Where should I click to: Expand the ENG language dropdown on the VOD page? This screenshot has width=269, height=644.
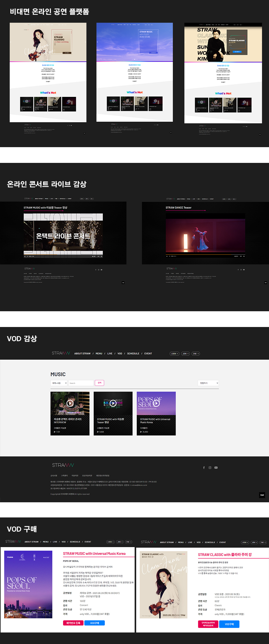[x=196, y=354]
